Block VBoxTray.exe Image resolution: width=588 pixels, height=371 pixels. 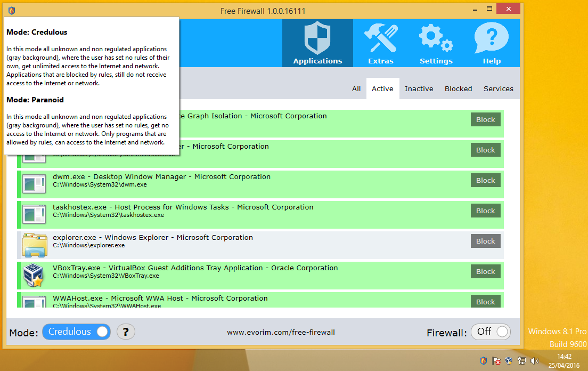[x=486, y=271]
